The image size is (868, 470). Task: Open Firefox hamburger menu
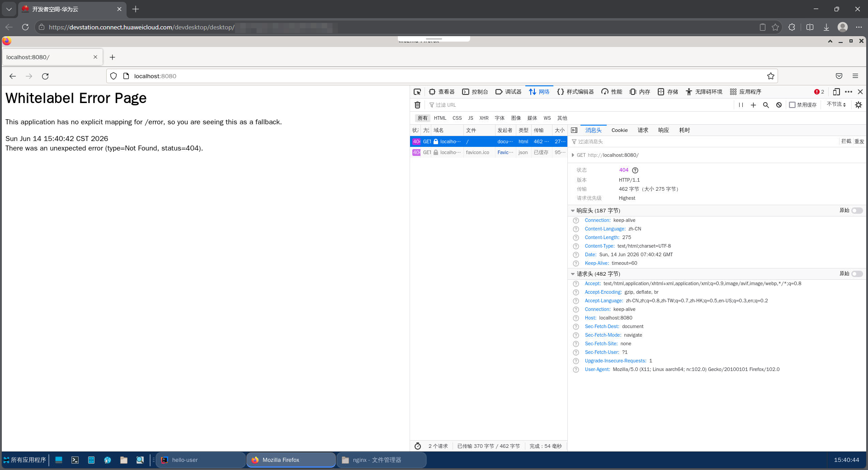click(x=855, y=76)
